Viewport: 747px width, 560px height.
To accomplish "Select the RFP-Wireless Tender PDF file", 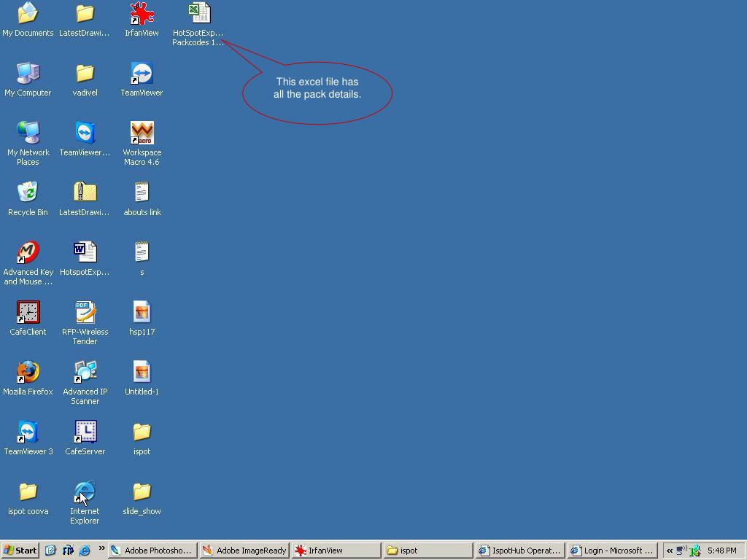I will (85, 312).
